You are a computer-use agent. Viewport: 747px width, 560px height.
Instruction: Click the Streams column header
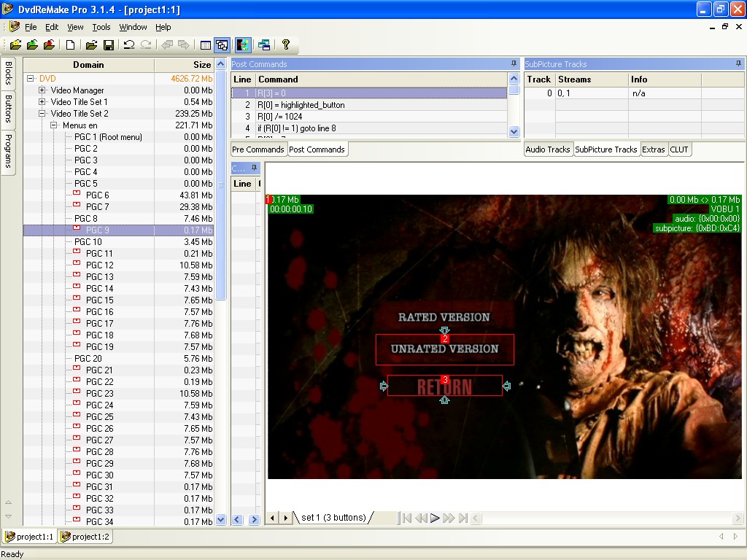592,79
